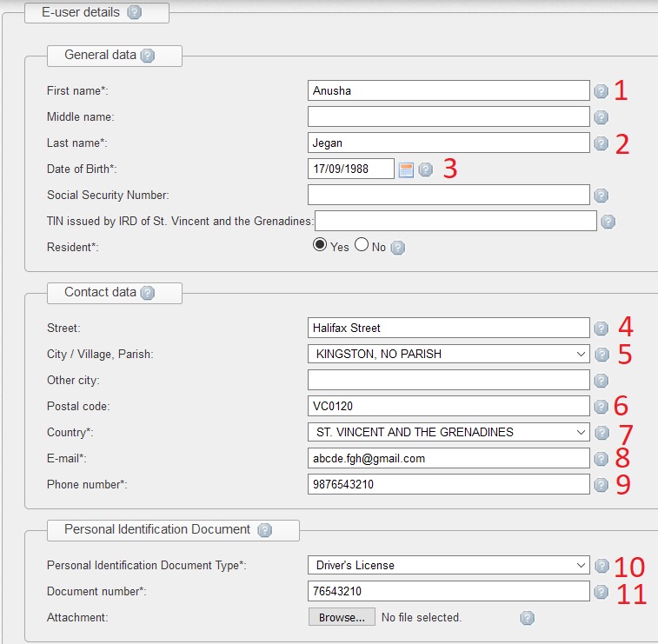
Task: Click help icon beside Attachment file selector
Action: point(527,618)
